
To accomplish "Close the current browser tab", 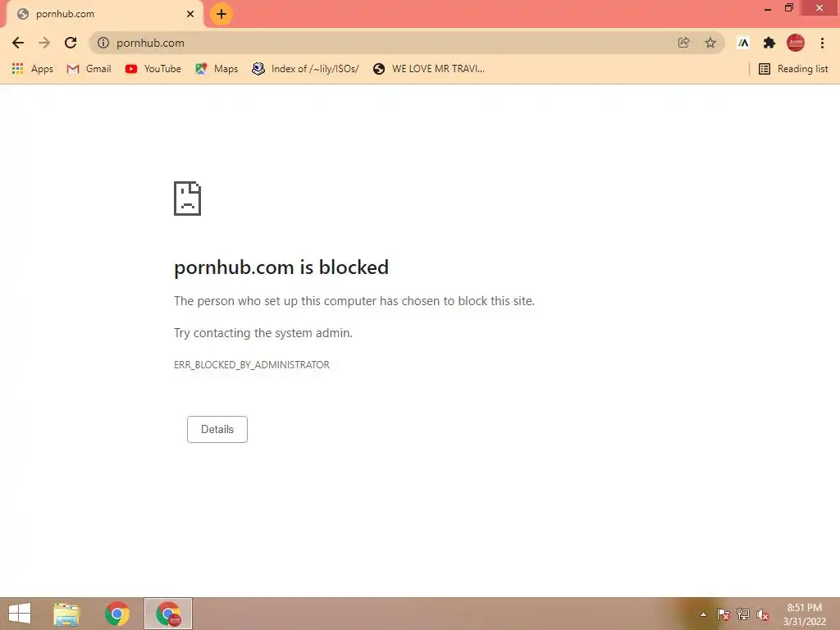I will point(190,14).
